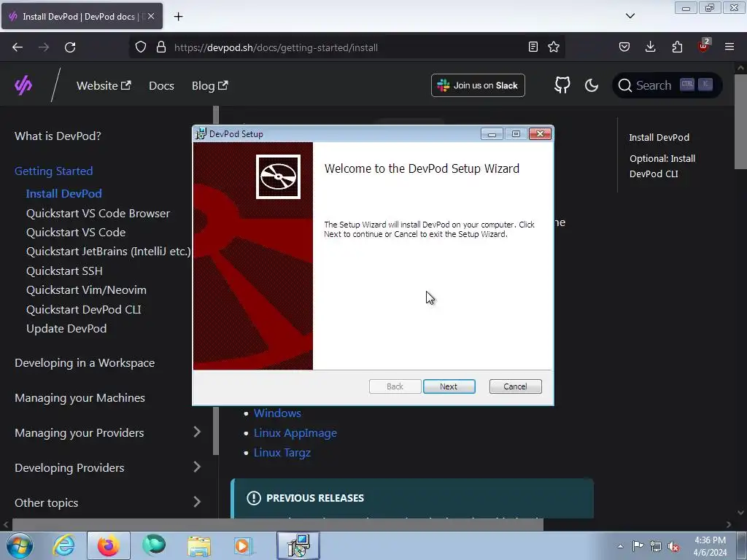Open Quickstart VS Code page

click(76, 233)
